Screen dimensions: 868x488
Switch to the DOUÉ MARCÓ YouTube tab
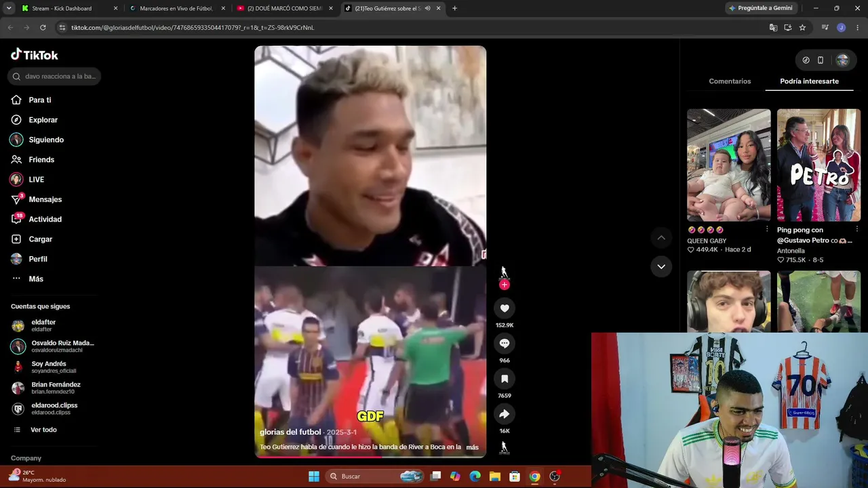(285, 8)
